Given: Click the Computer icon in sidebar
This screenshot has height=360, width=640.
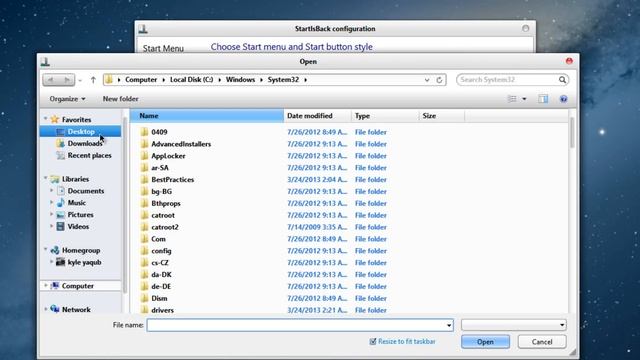Looking at the screenshot, I should [x=55, y=286].
